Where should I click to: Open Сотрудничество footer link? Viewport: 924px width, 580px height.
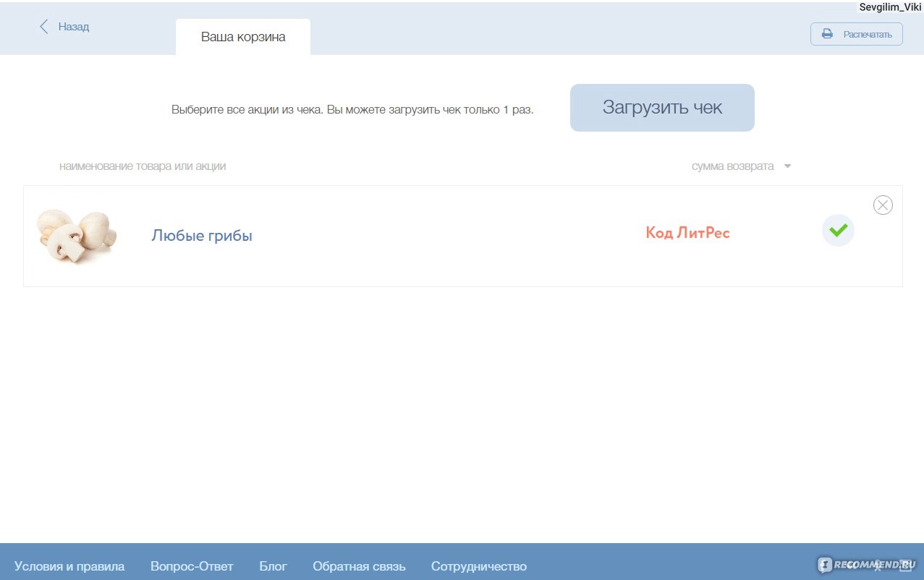tap(479, 566)
